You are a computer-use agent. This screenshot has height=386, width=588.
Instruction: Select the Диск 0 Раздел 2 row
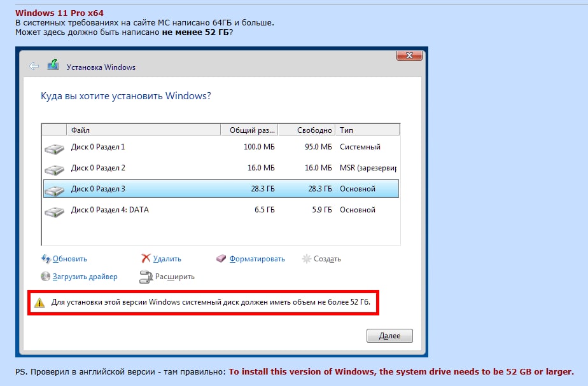[x=221, y=168]
